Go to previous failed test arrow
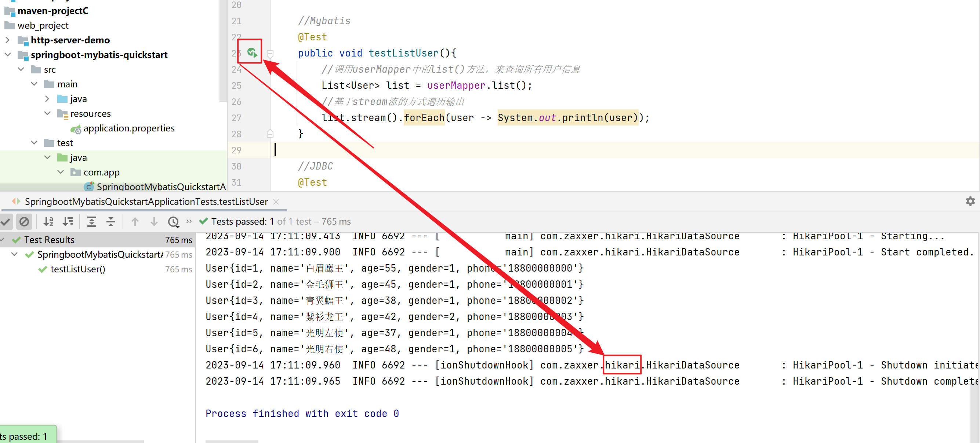The image size is (980, 443). point(135,222)
